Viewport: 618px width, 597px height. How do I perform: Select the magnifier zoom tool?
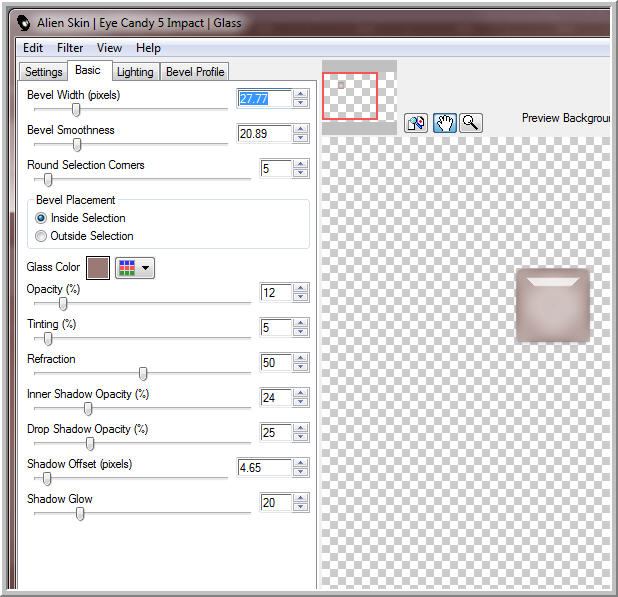(471, 123)
